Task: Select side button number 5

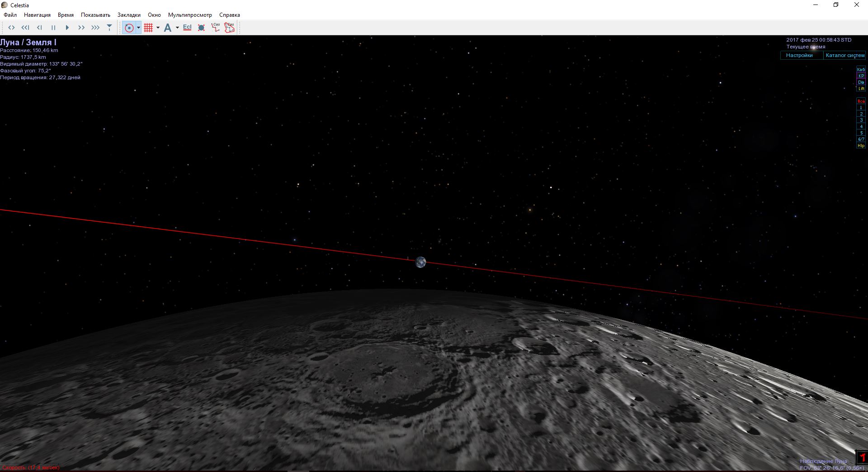Action: 861,133
